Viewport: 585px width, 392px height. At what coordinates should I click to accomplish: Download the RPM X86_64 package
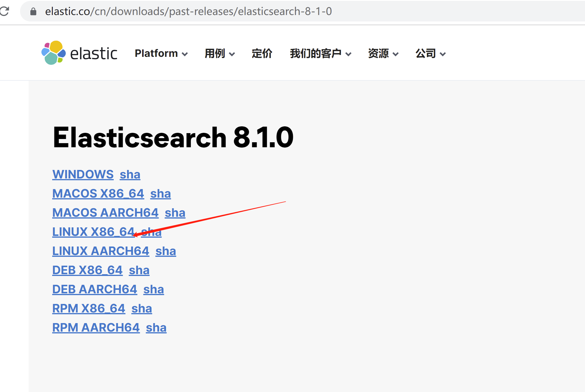(89, 308)
